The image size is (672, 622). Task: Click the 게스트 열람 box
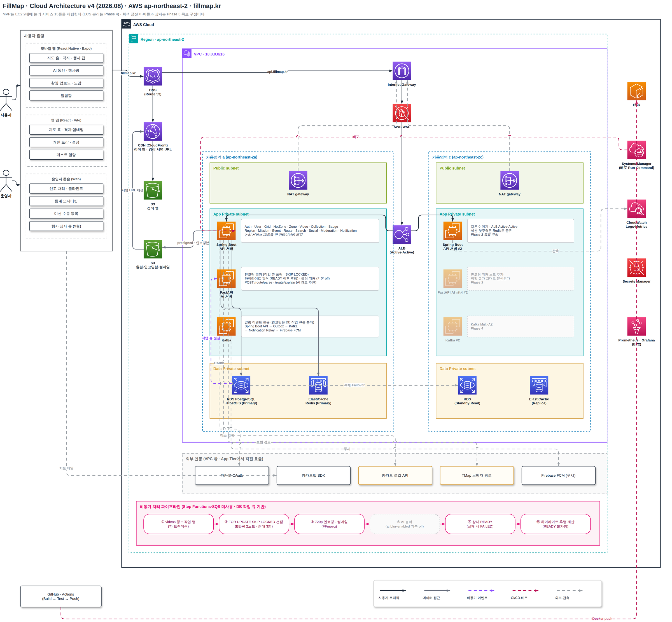[66, 155]
